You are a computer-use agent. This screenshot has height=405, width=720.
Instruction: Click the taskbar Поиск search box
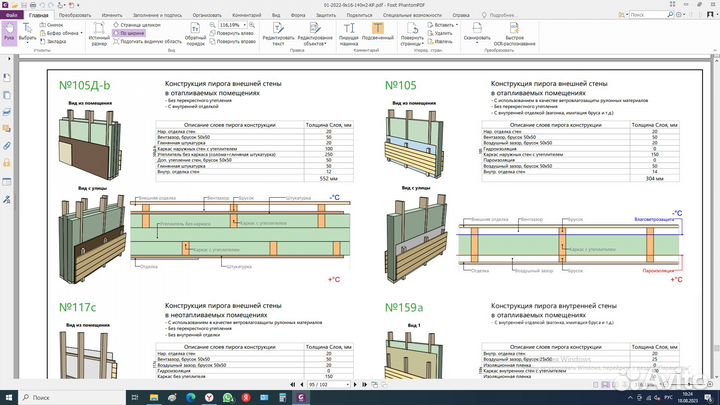pyautogui.click(x=72, y=397)
